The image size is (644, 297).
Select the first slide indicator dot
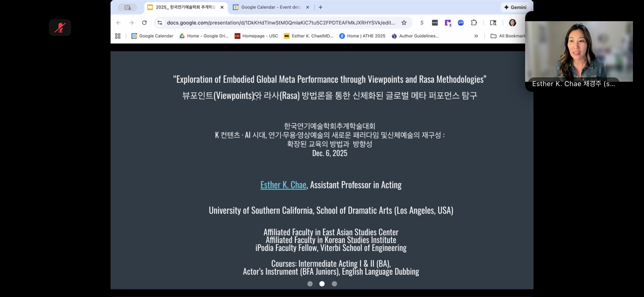pyautogui.click(x=310, y=284)
